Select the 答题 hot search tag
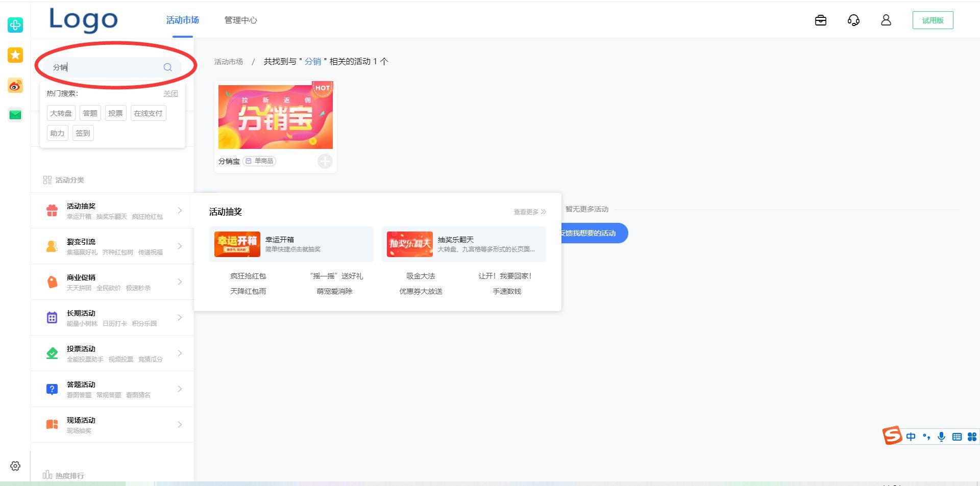The image size is (980, 486). [90, 113]
